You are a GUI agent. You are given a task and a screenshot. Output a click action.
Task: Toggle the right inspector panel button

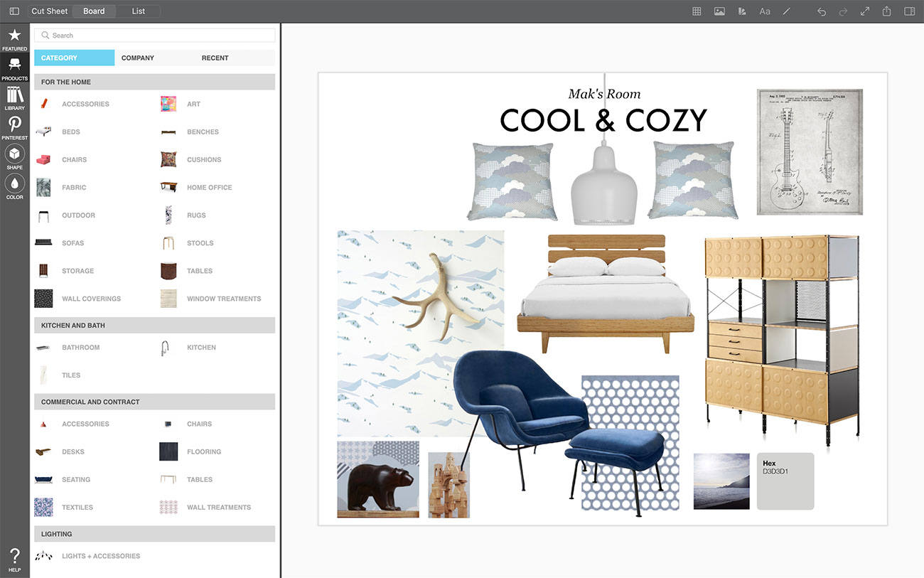(x=909, y=11)
